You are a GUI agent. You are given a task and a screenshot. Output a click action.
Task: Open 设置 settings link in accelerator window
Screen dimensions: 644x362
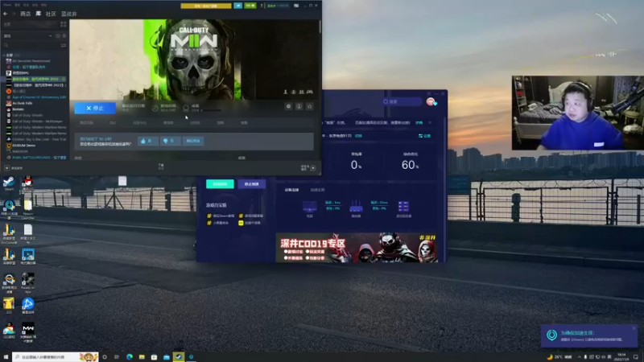click(x=425, y=136)
